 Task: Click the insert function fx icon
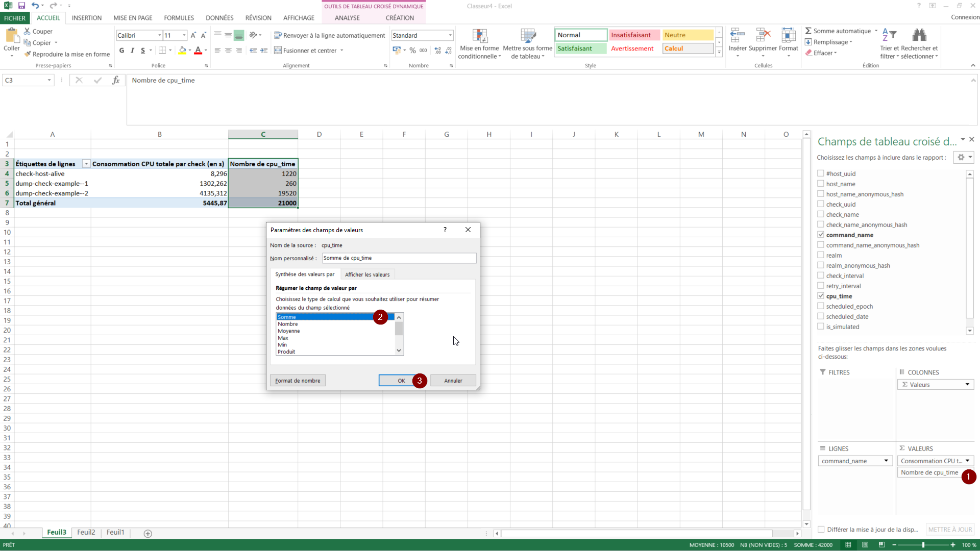[x=116, y=80]
